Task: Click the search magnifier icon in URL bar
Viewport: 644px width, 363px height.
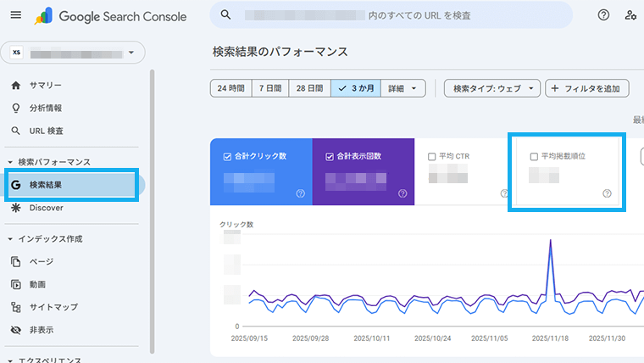Action: (x=225, y=14)
